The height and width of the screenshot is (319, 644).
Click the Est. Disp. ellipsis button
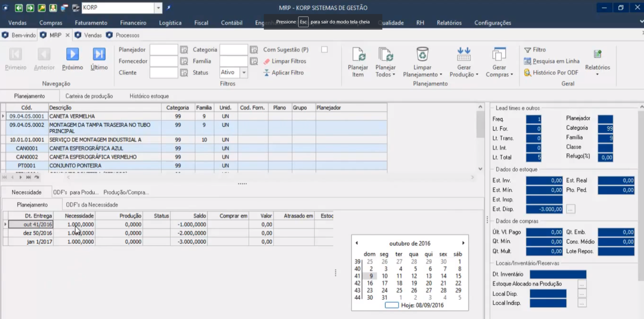tap(570, 209)
